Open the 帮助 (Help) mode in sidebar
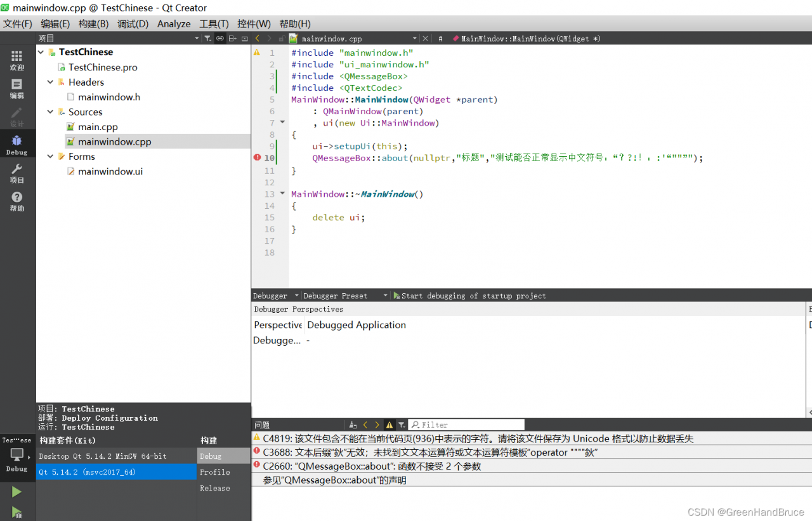 click(x=17, y=202)
